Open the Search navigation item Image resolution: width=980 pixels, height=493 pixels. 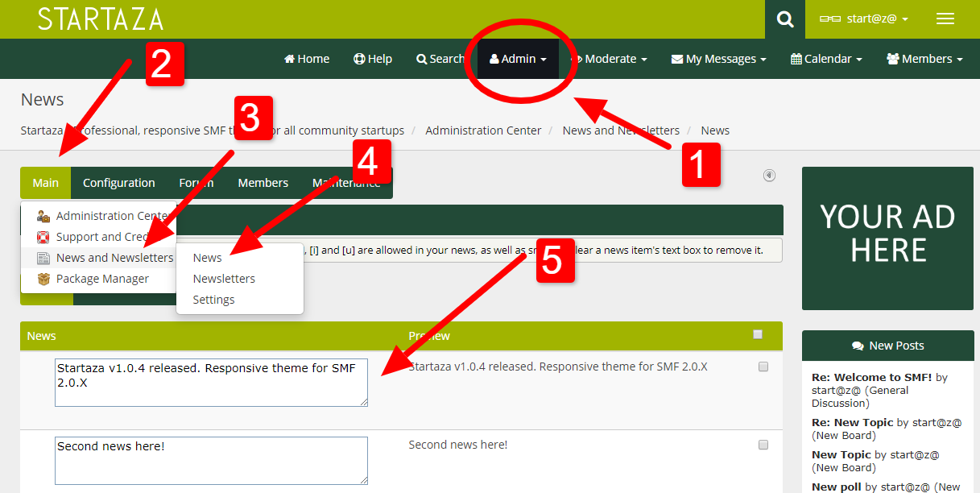(x=440, y=59)
